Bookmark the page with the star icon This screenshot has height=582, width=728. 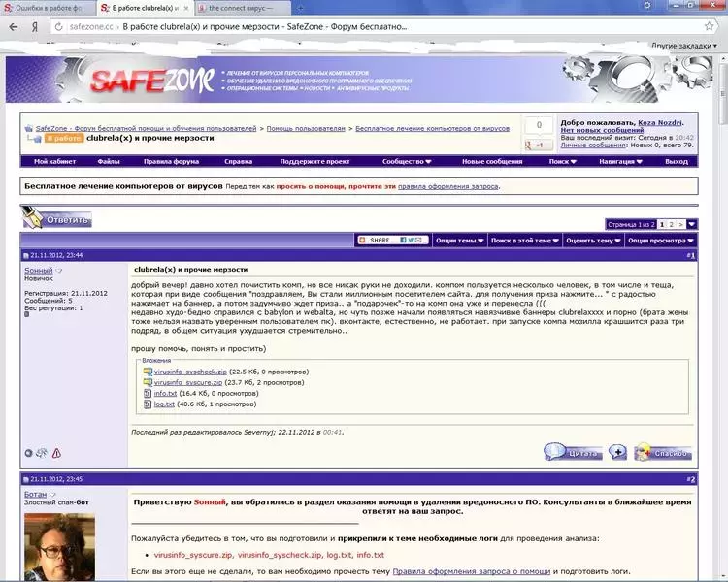[709, 26]
